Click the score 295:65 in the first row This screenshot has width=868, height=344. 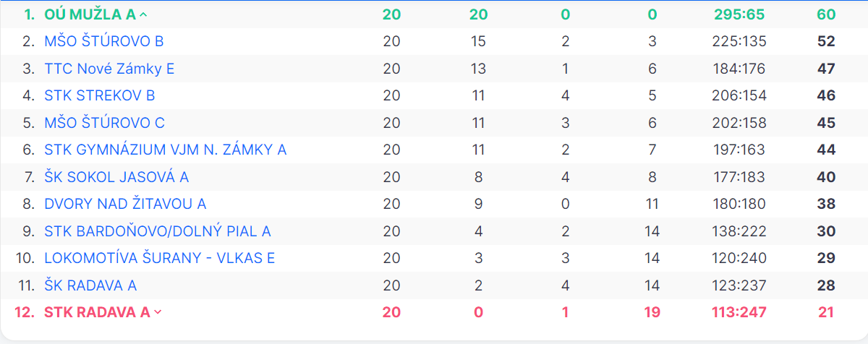point(739,14)
